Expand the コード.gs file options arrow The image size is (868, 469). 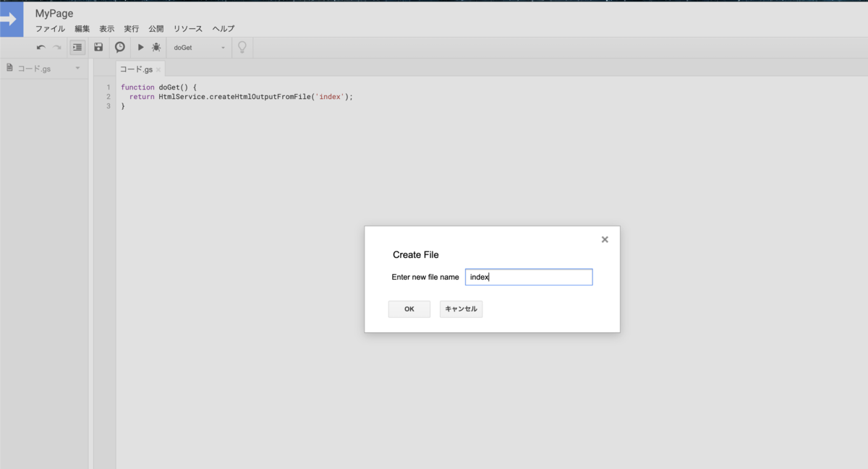[78, 68]
